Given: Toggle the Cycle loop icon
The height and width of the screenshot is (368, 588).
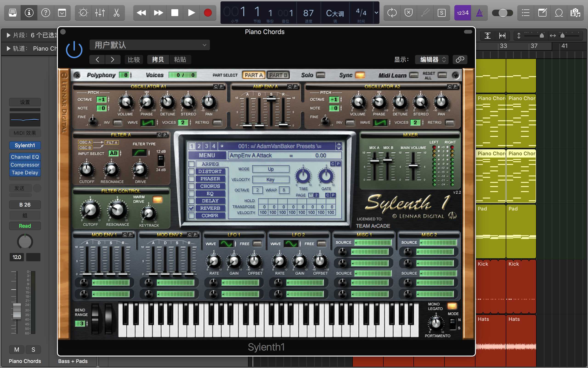Looking at the screenshot, I should 392,13.
